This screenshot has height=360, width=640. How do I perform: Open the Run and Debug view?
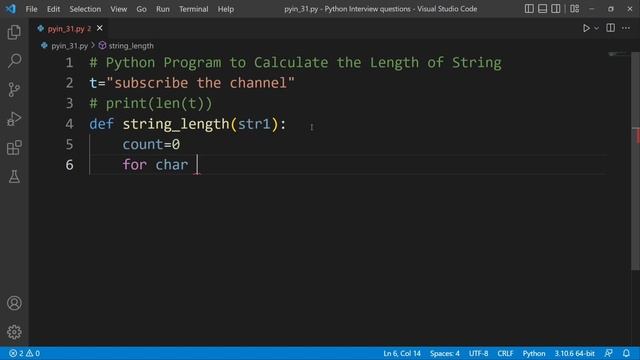(x=14, y=119)
